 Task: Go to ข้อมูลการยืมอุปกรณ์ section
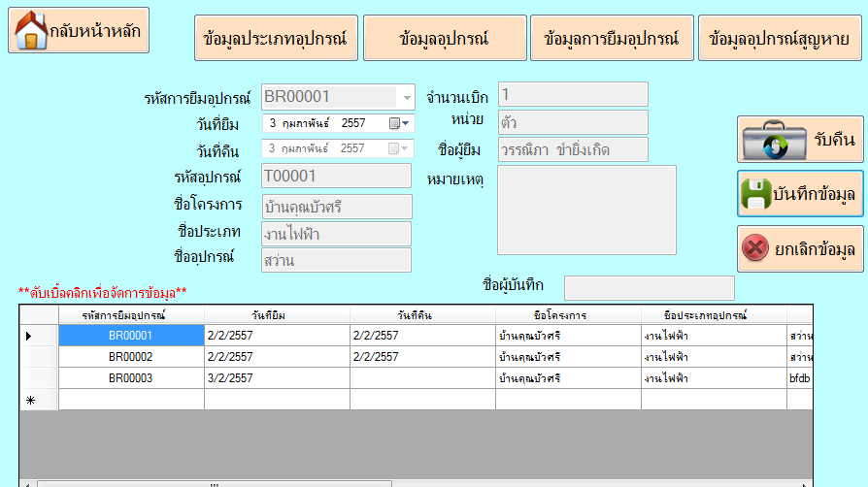click(612, 39)
